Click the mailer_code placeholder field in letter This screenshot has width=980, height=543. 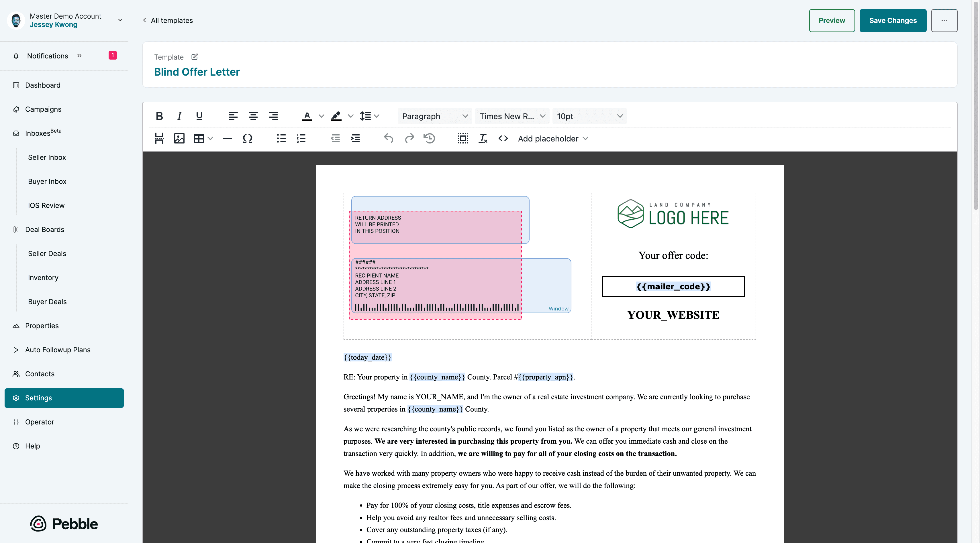pos(673,286)
